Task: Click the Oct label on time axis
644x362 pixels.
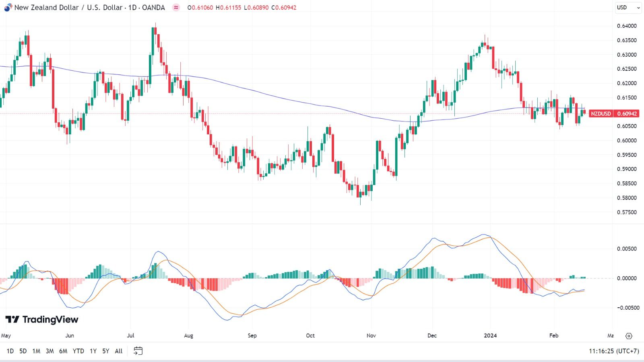Action: point(310,335)
